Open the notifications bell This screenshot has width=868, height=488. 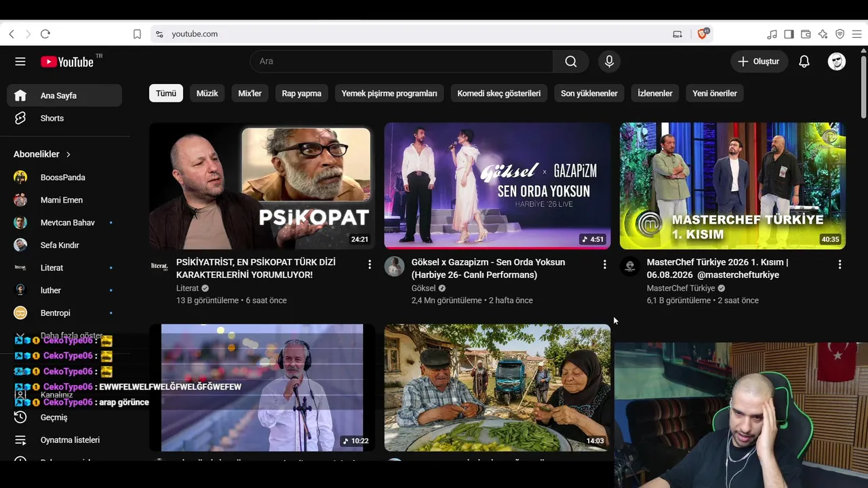pos(804,62)
